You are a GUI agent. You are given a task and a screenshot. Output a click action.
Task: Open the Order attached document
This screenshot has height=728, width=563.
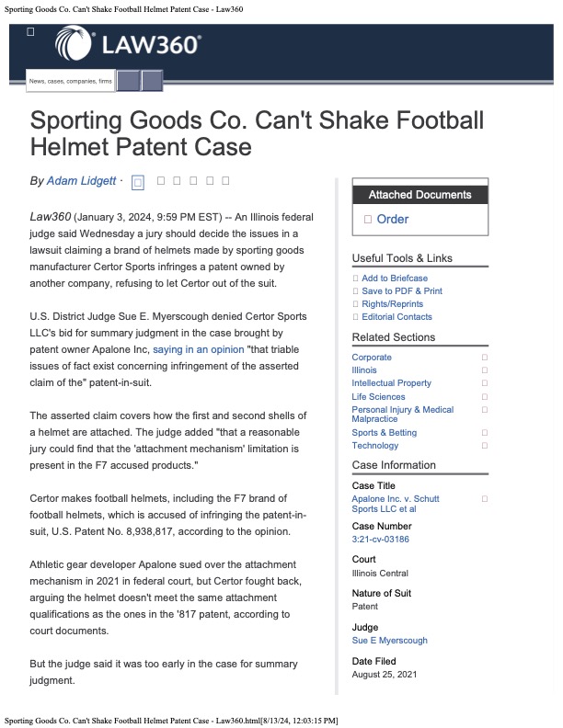(x=393, y=220)
